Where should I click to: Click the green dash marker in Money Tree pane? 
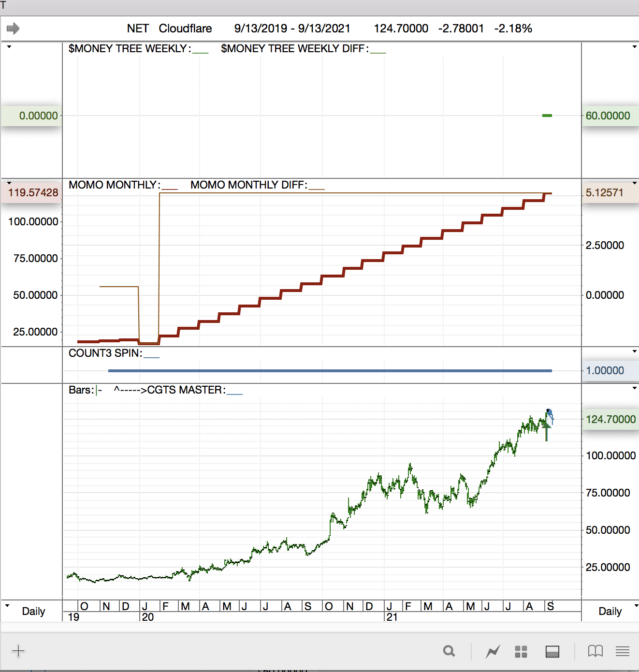(547, 116)
